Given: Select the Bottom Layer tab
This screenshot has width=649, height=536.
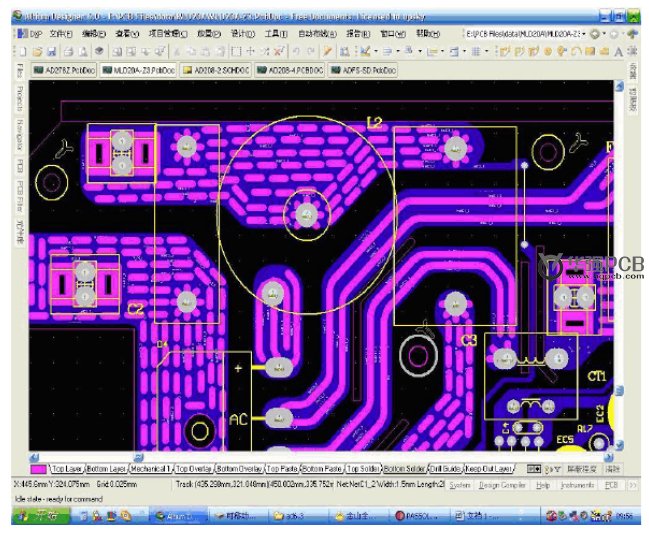Looking at the screenshot, I should (x=106, y=468).
